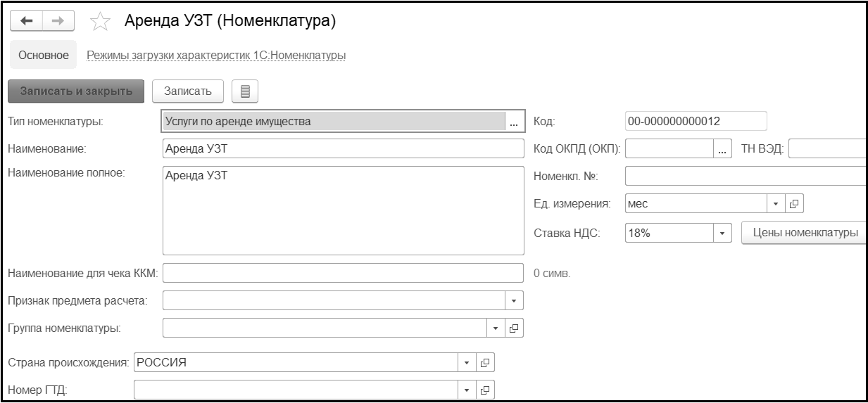Switch to the Основное tab

pyautogui.click(x=43, y=55)
